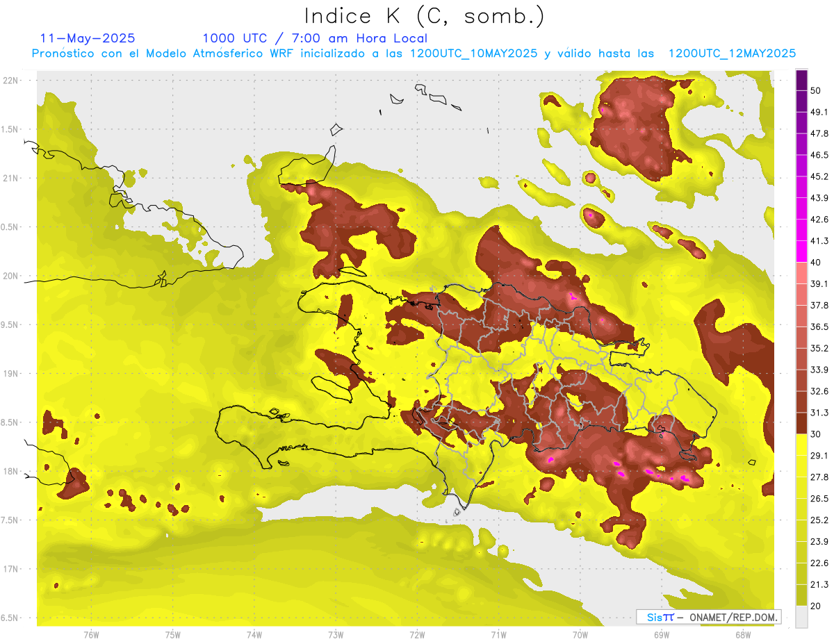Click the '75W' longitude label

[x=173, y=636]
